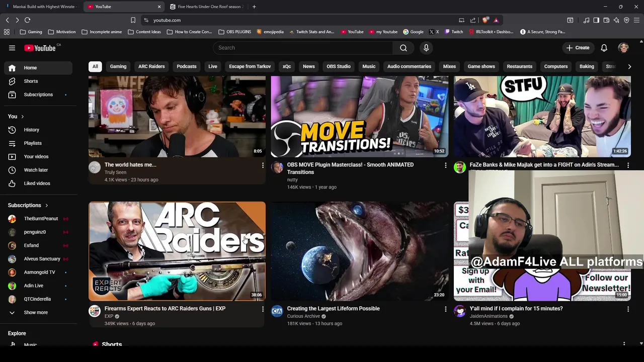Expand the You section
The width and height of the screenshot is (644, 362).
(16, 117)
